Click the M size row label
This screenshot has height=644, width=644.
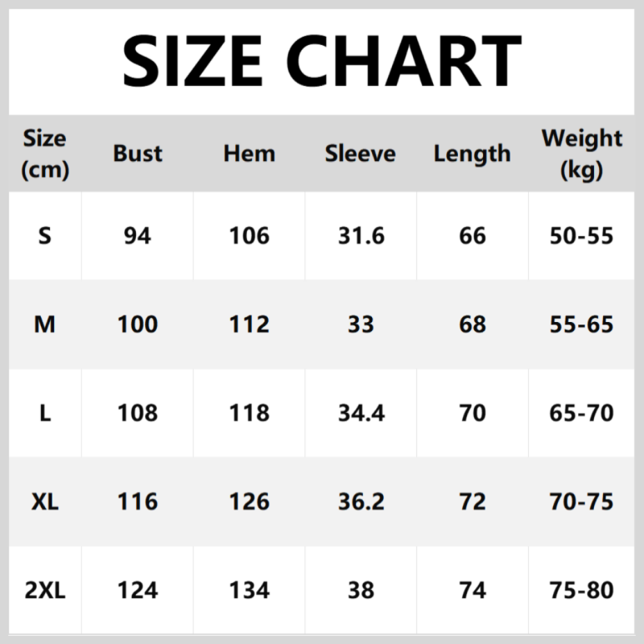tap(45, 324)
